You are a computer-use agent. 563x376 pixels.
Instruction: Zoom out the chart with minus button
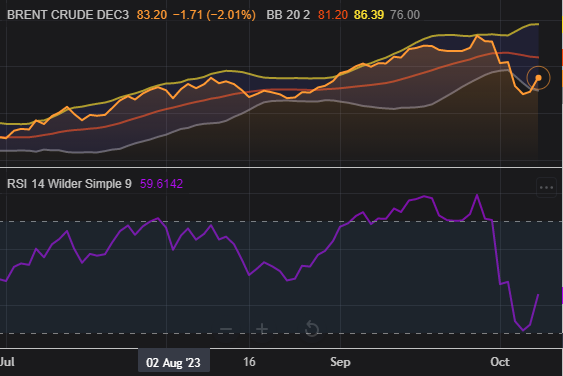coord(226,329)
